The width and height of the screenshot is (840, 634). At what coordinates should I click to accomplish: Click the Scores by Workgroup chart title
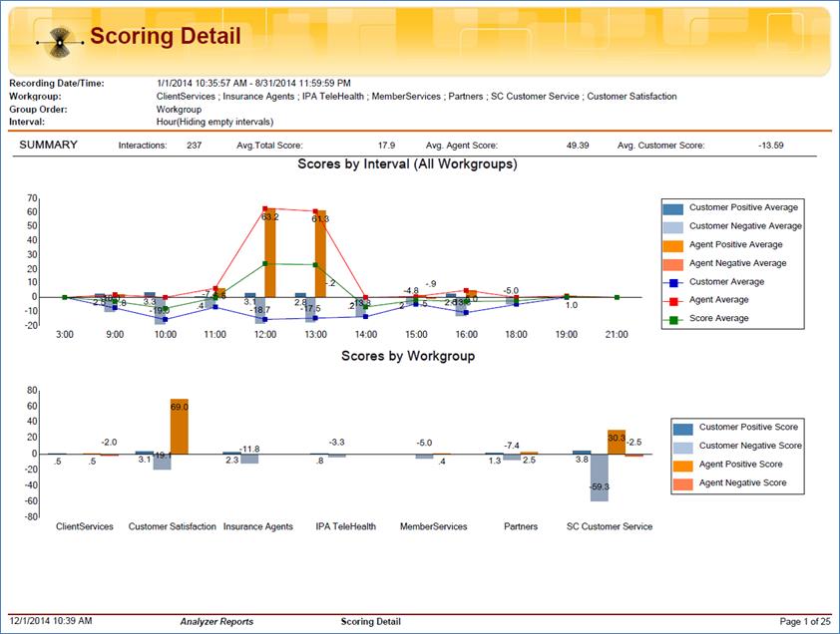[408, 356]
